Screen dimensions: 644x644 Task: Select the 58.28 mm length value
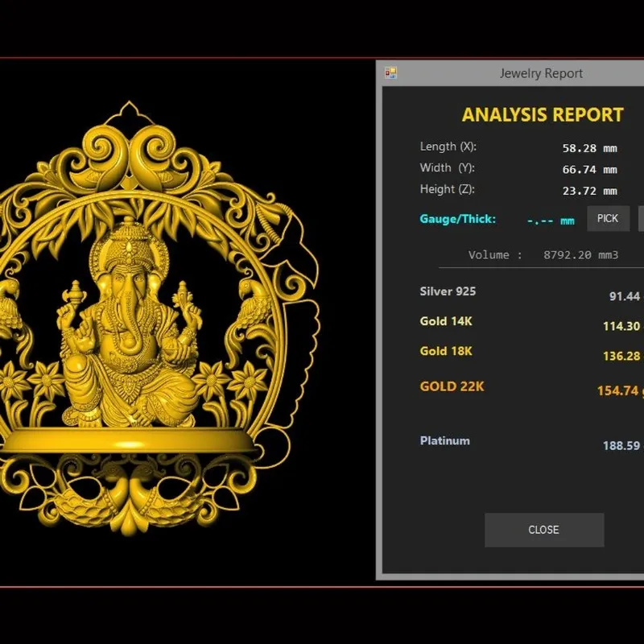tap(590, 148)
